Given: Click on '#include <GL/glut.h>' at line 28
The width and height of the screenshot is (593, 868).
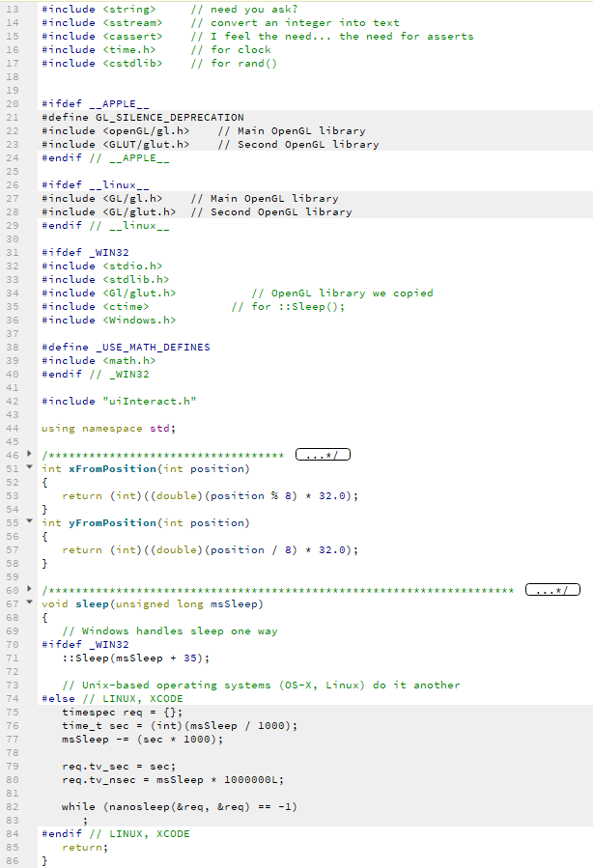Looking at the screenshot, I should tap(108, 212).
